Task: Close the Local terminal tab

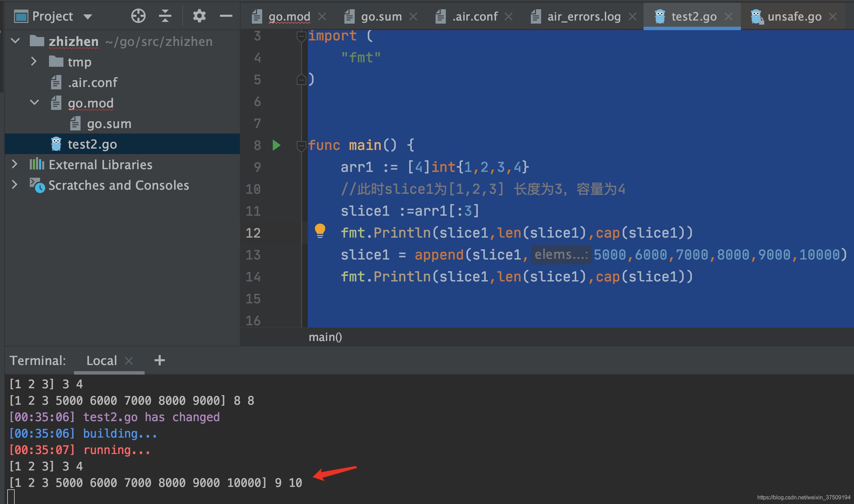Action: [129, 361]
